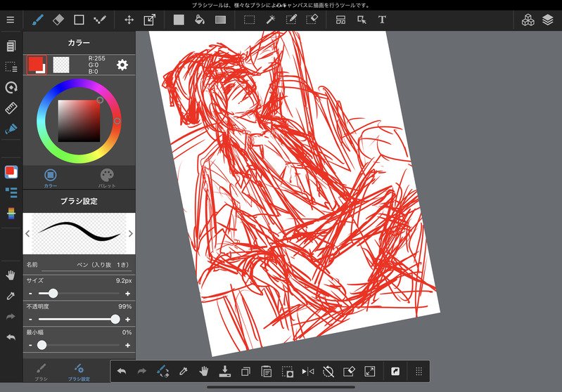
Task: Decrease 不透明度 with minus button
Action: (x=30, y=319)
